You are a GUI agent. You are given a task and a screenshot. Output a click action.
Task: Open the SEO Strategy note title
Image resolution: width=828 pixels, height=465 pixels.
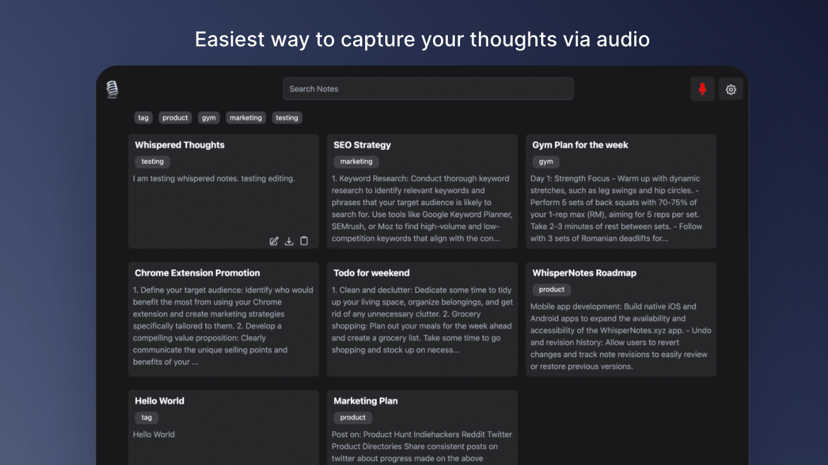(362, 145)
